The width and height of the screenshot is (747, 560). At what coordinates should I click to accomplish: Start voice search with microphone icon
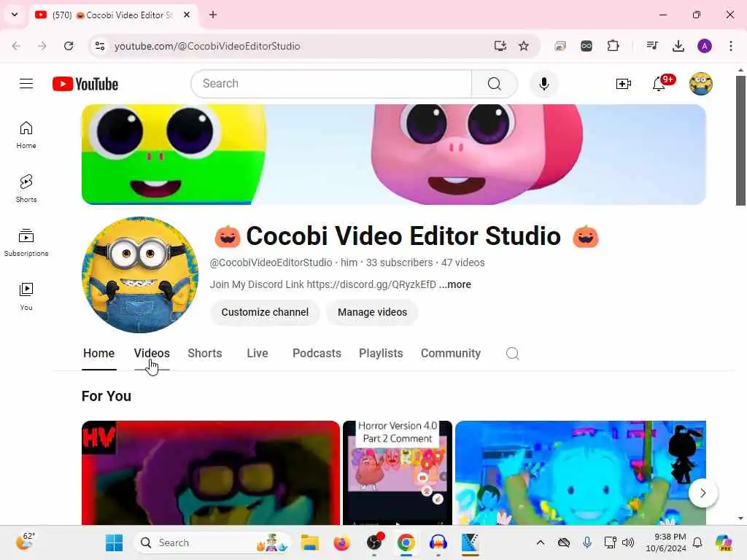pos(543,84)
